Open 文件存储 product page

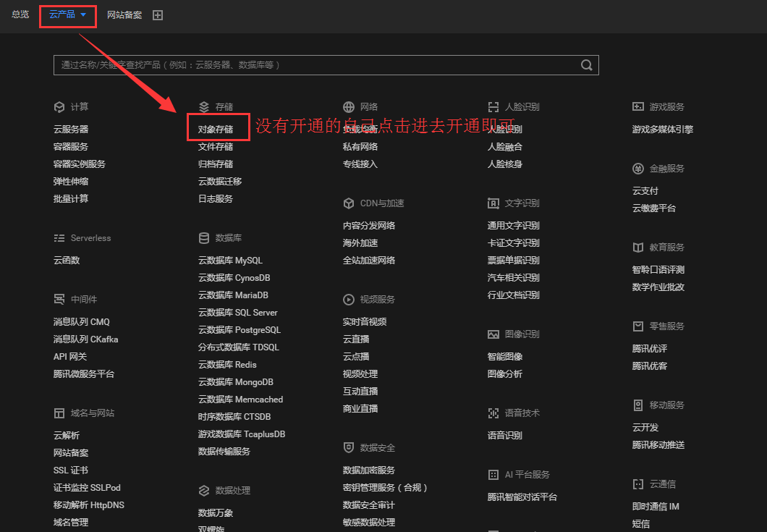click(216, 146)
